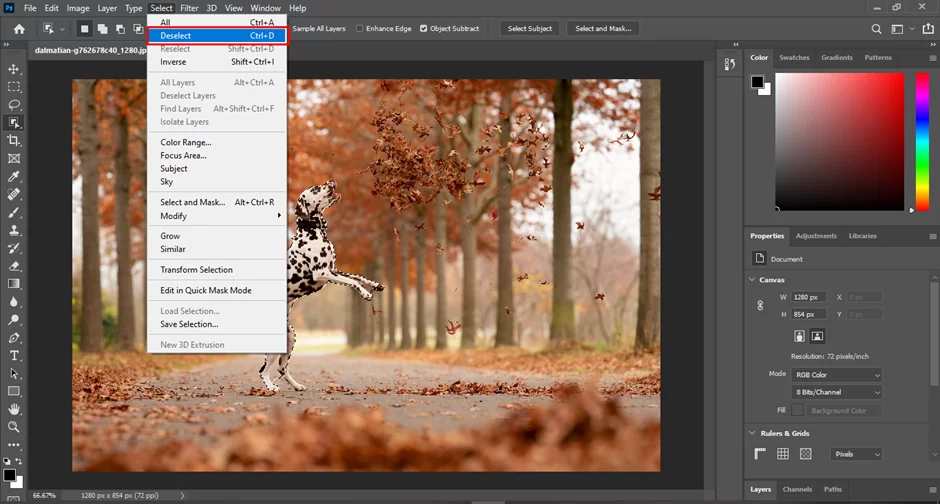The image size is (940, 504).
Task: Select the Crop tool
Action: click(14, 141)
